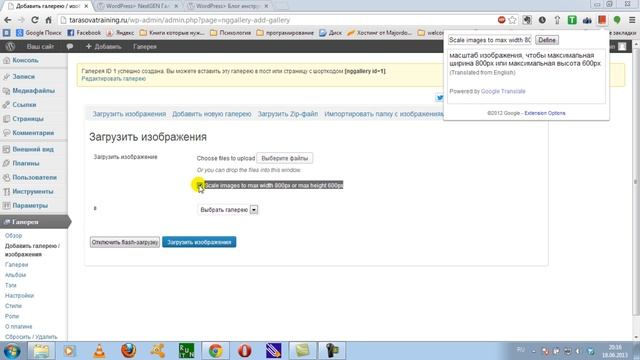Toggle Scale images to max width checkbox
The image size is (640, 360).
(x=200, y=185)
